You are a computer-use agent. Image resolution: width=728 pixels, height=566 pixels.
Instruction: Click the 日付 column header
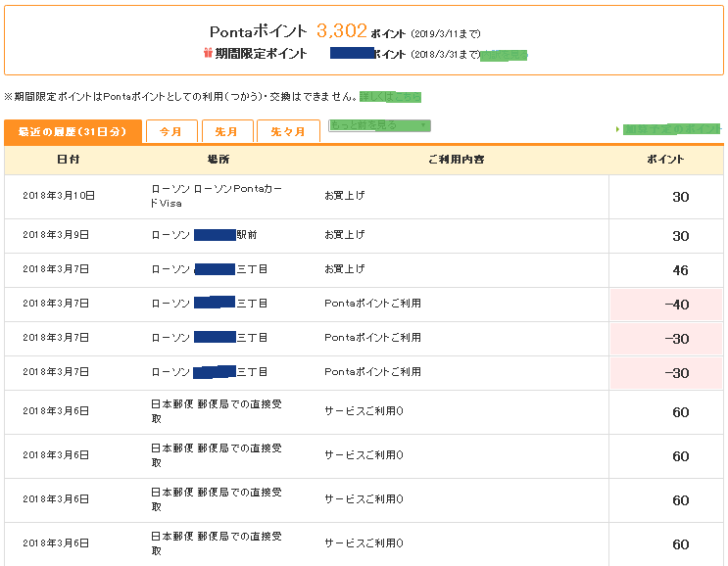[69, 160]
